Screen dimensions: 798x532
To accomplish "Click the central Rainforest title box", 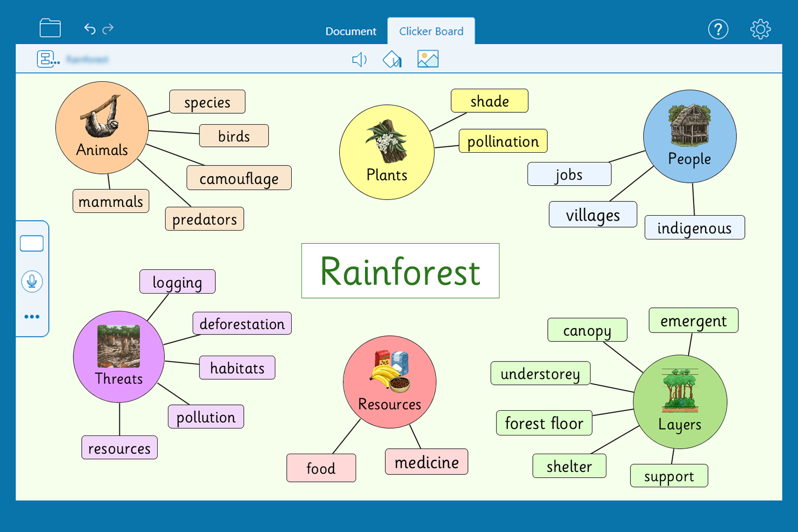I will (400, 271).
